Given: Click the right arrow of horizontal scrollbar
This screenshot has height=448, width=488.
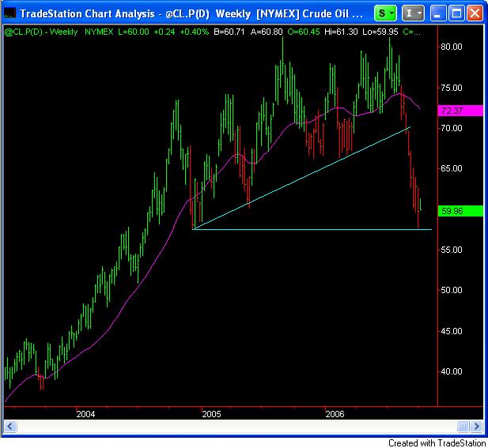Looking at the screenshot, I should 477,426.
